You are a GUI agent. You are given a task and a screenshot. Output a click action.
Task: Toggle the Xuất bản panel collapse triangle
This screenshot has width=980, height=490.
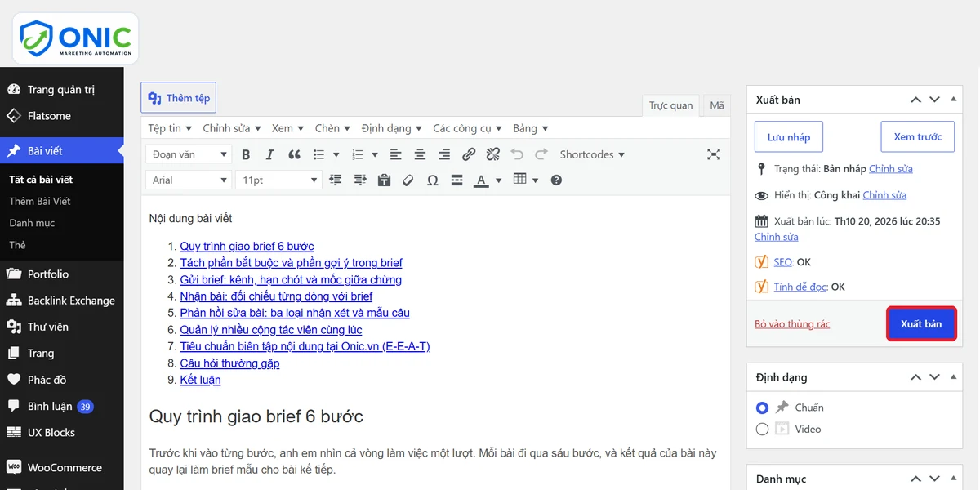pos(953,100)
